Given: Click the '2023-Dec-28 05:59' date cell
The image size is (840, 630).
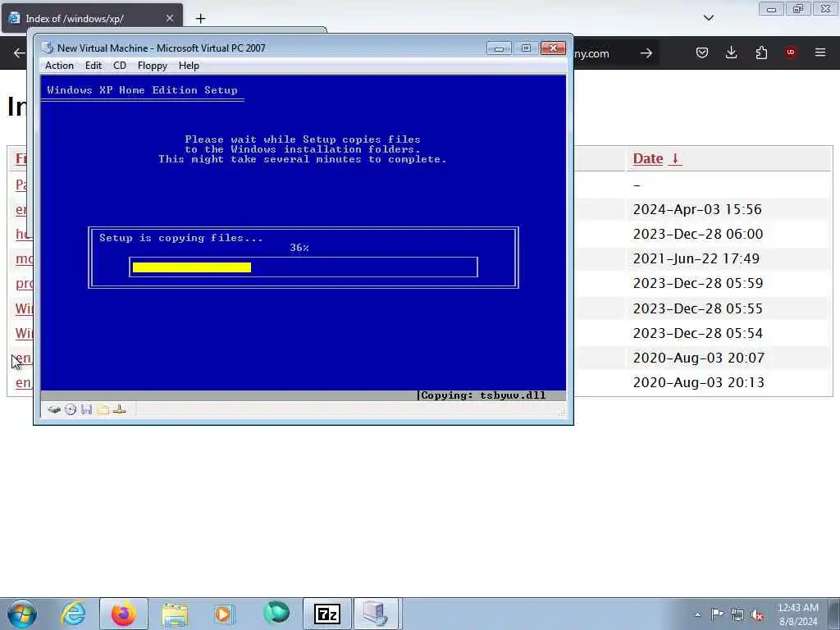Looking at the screenshot, I should pos(697,283).
